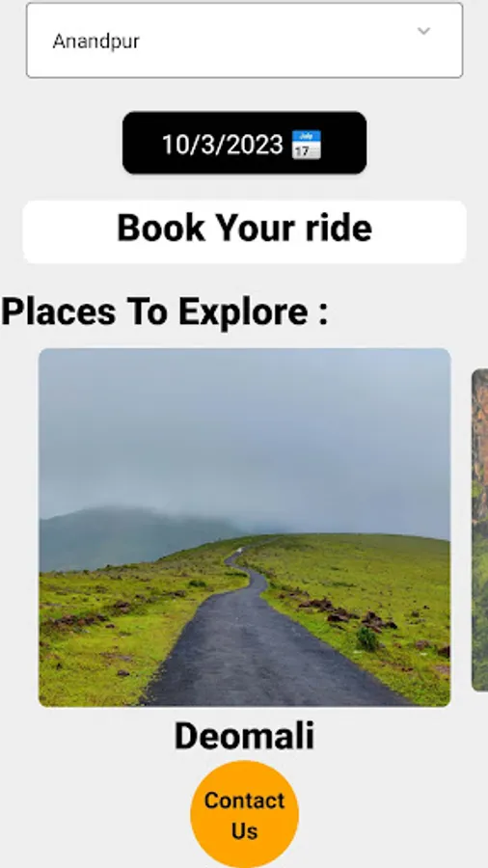This screenshot has height=868, width=488.
Task: Open the Anandpur location dropdown
Action: pyautogui.click(x=245, y=41)
